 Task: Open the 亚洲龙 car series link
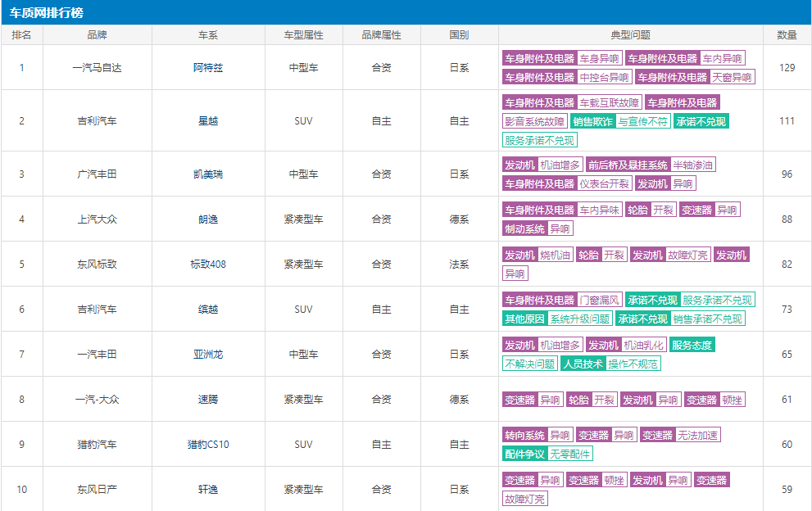pyautogui.click(x=208, y=355)
